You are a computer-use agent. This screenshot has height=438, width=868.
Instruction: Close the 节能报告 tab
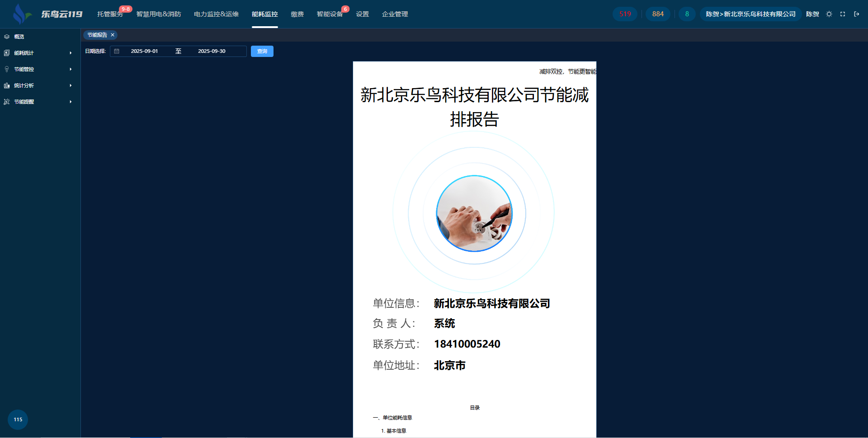pos(113,35)
